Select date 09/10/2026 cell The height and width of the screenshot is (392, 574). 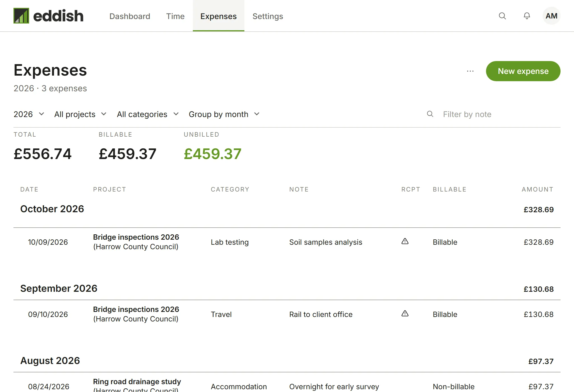(48, 314)
